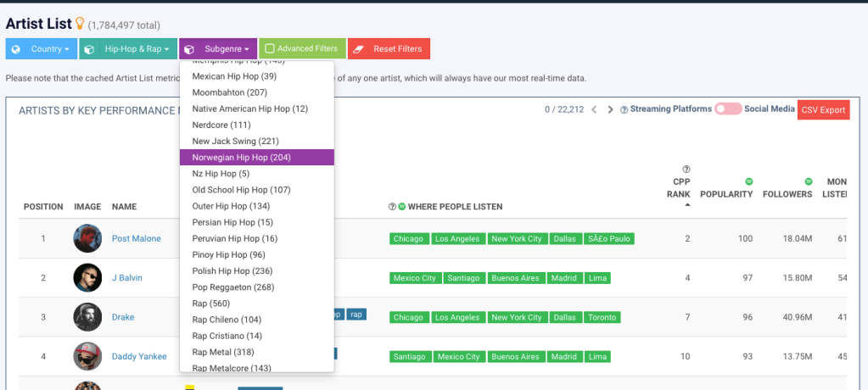This screenshot has height=390, width=868.
Task: Open the Country dropdown
Action: coord(42,49)
